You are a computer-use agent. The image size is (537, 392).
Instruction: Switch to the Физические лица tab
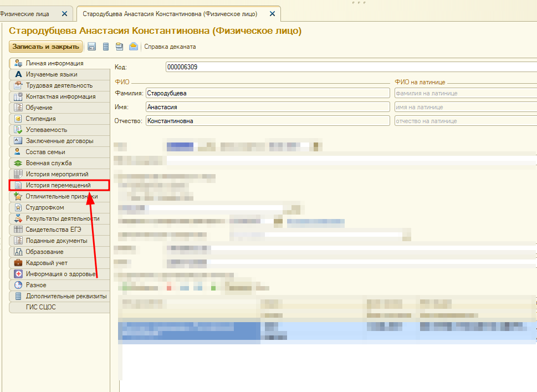point(28,13)
